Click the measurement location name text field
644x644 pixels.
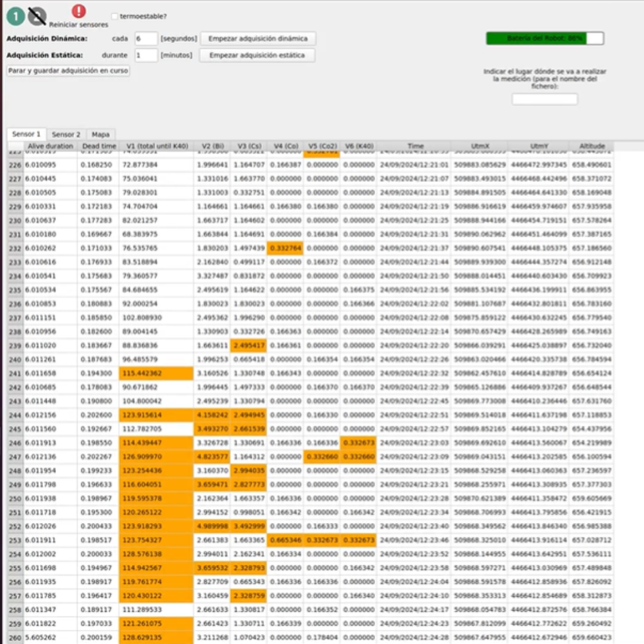(x=544, y=99)
